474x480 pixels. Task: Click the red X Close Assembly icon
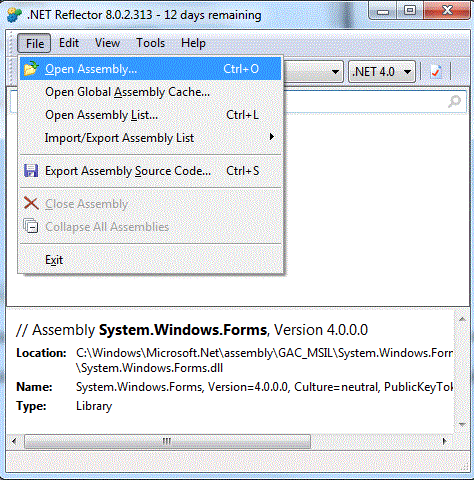point(31,203)
